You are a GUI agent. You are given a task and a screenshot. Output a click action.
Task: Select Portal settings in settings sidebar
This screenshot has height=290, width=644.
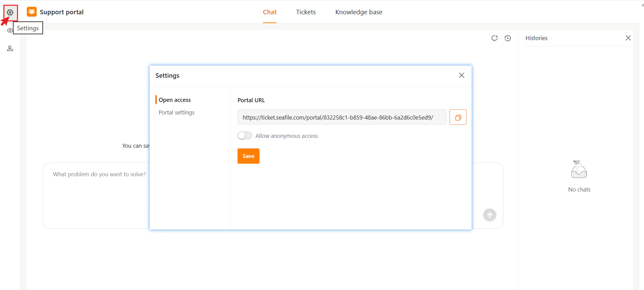point(176,112)
